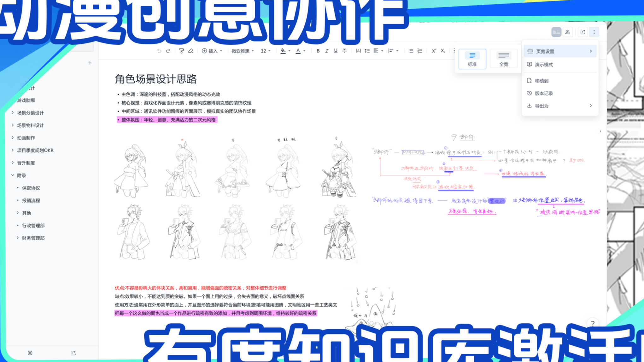Toggle strikethrough formatting
The width and height of the screenshot is (644, 362).
coord(344,51)
